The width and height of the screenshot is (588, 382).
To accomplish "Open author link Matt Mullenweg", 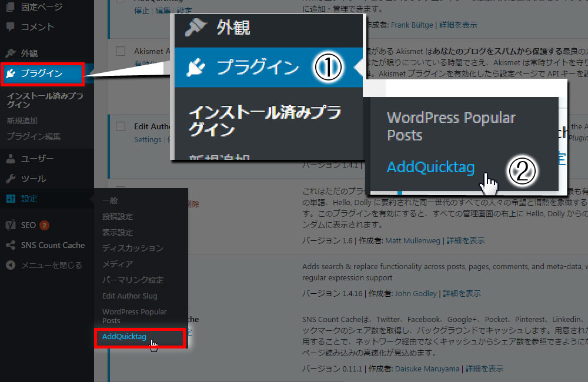I will [x=413, y=241].
